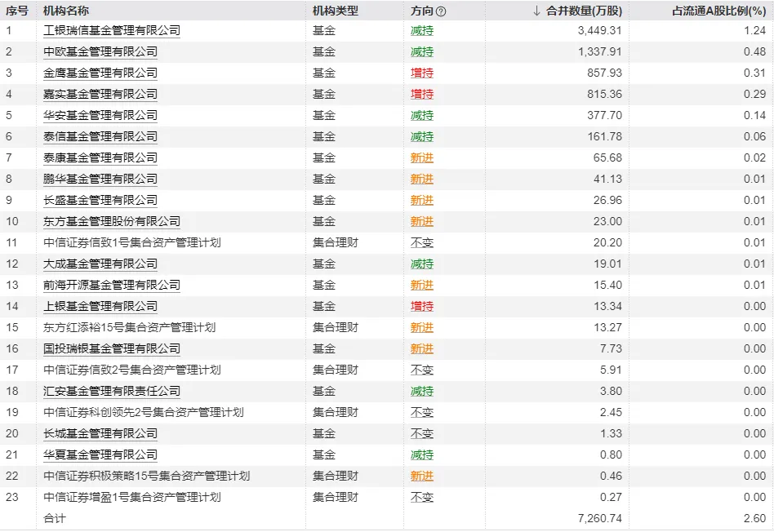Click 增持 link in 上银基金 row
The height and width of the screenshot is (532, 774).
[x=422, y=307]
